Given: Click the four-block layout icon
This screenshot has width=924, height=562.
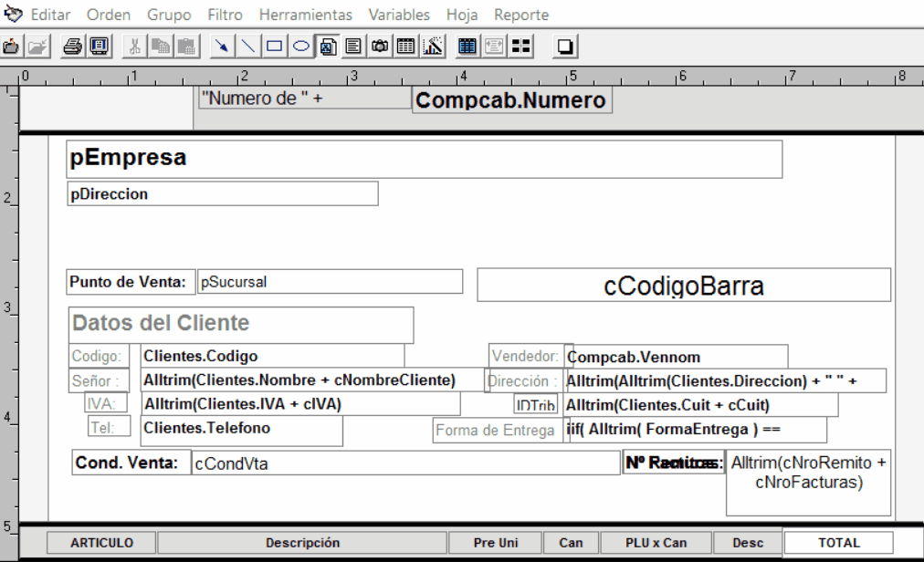Looking at the screenshot, I should 521,46.
